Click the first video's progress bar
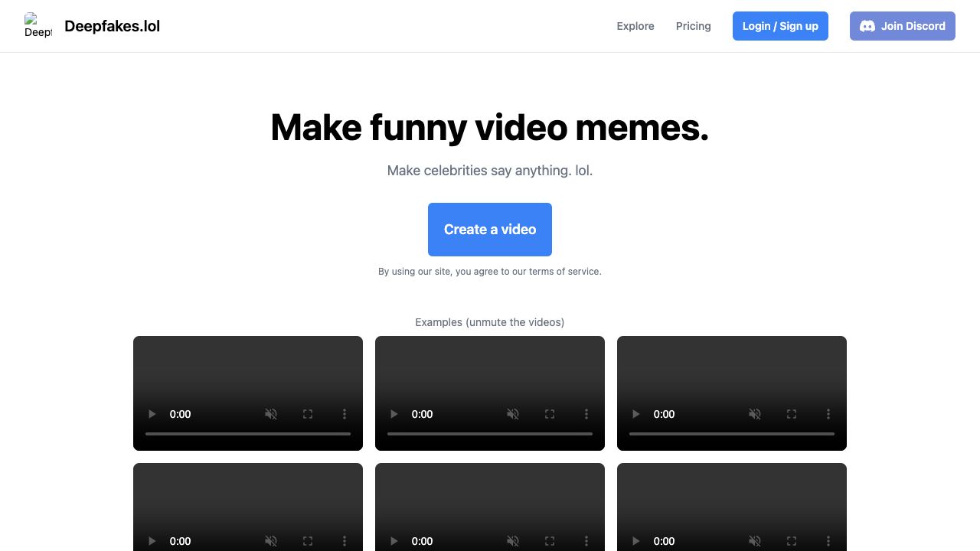 coord(248,434)
